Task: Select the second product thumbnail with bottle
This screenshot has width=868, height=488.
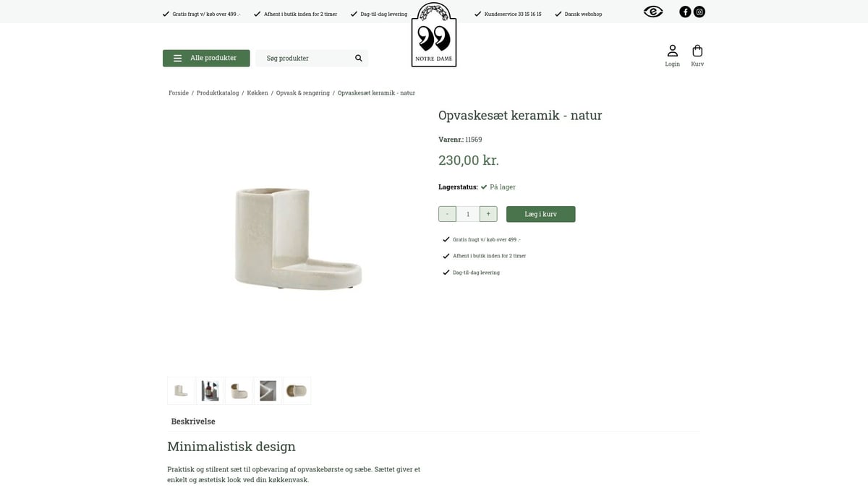Action: (x=210, y=390)
